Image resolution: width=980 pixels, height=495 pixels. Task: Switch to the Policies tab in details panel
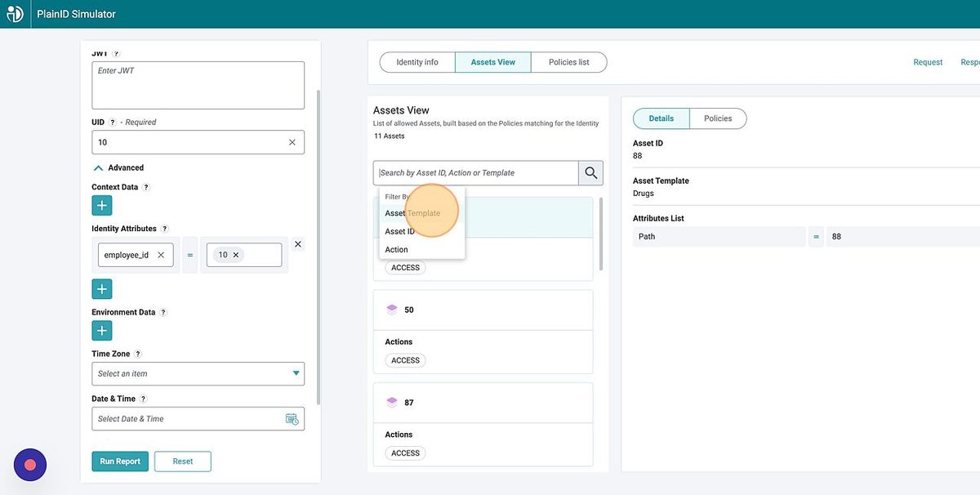click(718, 118)
